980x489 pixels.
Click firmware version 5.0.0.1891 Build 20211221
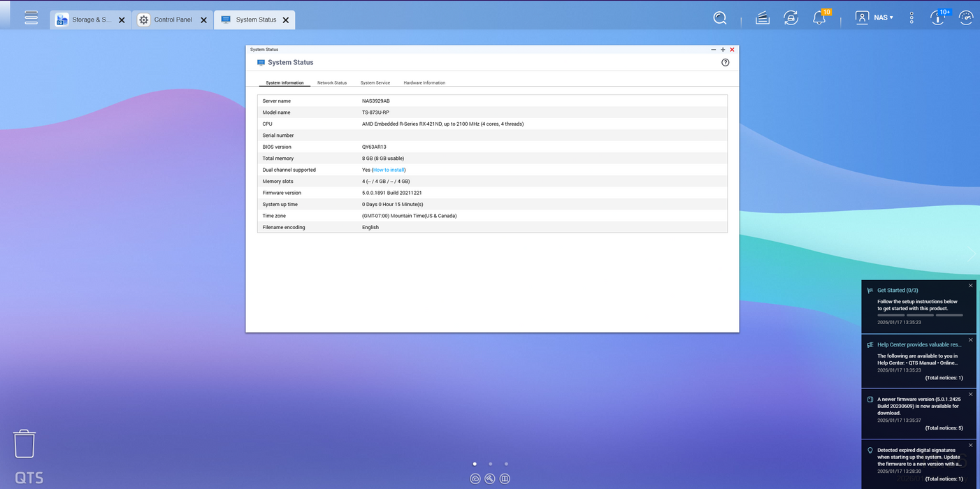click(x=392, y=193)
